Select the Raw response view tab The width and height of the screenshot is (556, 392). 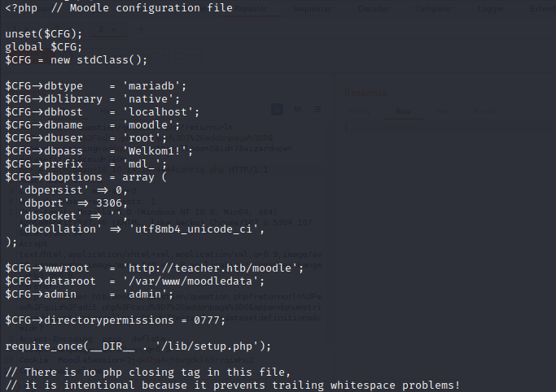click(x=403, y=111)
